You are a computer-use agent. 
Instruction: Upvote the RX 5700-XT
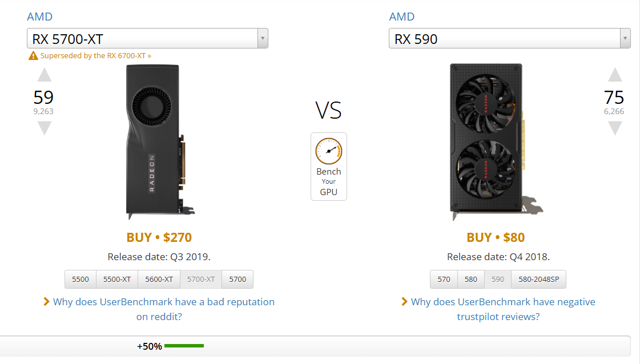click(44, 75)
